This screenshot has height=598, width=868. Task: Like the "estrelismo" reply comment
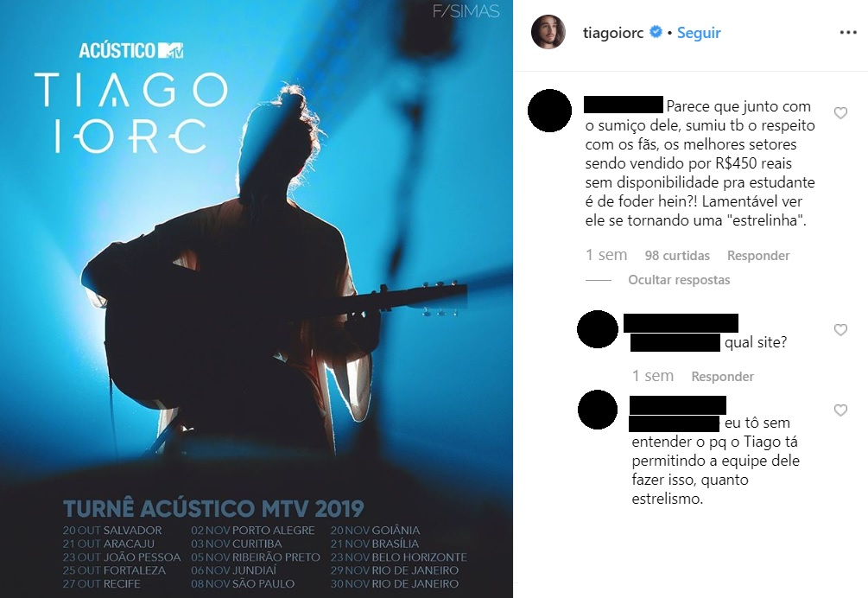(840, 410)
